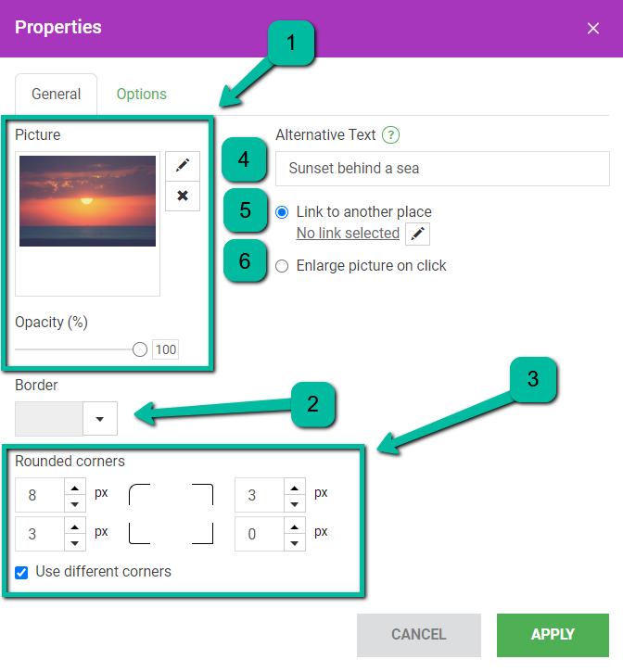Edit the link using the pencil icon
The image size is (623, 672).
coord(417,234)
